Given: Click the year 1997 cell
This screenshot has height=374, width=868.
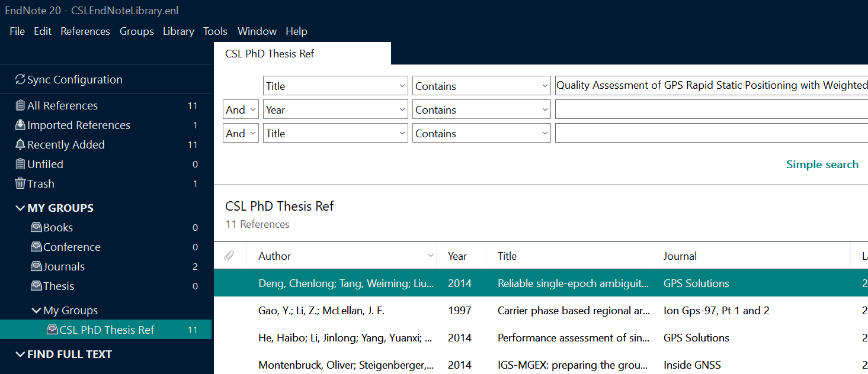Looking at the screenshot, I should [x=460, y=310].
